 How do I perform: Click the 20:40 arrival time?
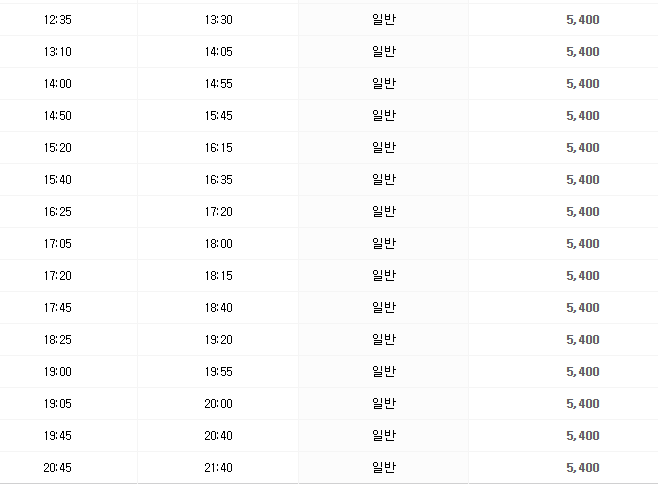tap(217, 435)
